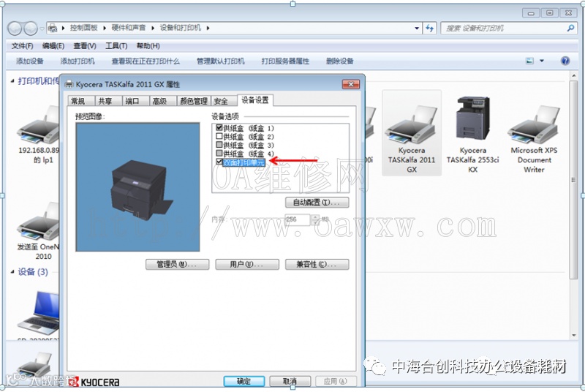Expand arrow after 控制面板 in breadcrumb

[105, 28]
